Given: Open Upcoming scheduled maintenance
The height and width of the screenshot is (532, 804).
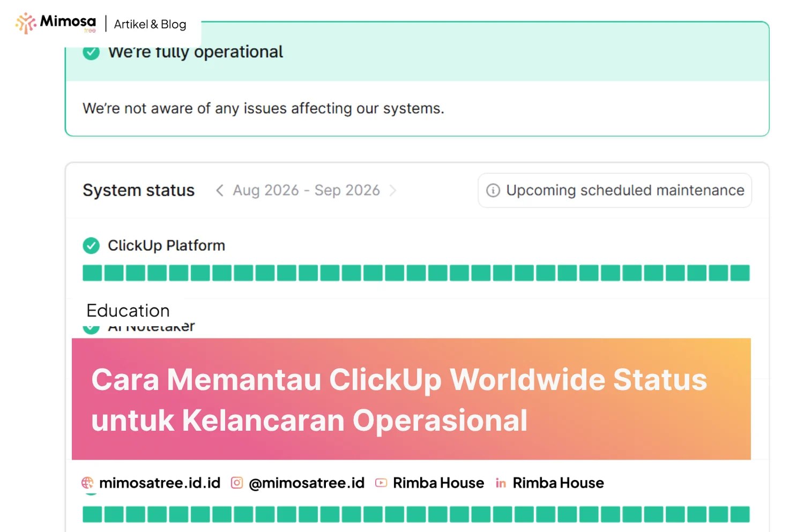Looking at the screenshot, I should (615, 190).
